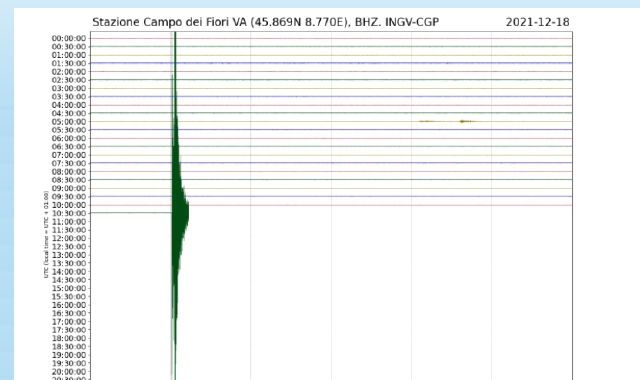Click the station title 'Stazione Campo dei Fiori VA'
The width and height of the screenshot is (640, 380).
coord(169,22)
